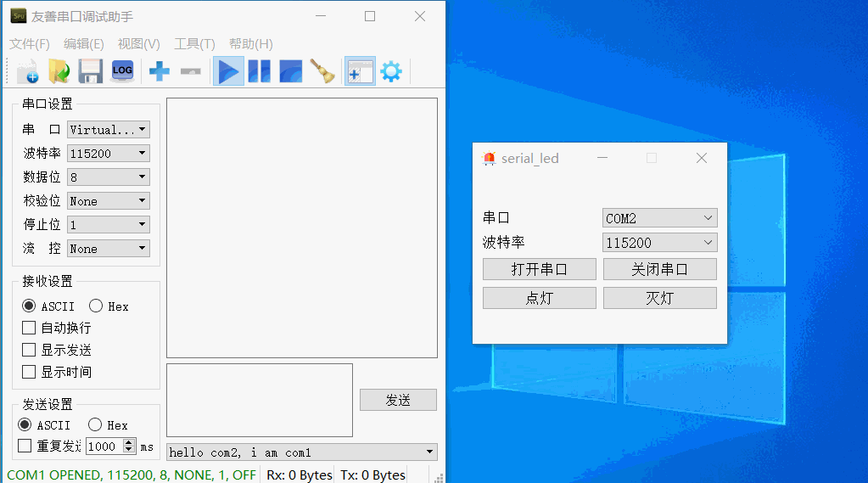Click the 灭灯 button
Image resolution: width=868 pixels, height=483 pixels.
(x=660, y=298)
